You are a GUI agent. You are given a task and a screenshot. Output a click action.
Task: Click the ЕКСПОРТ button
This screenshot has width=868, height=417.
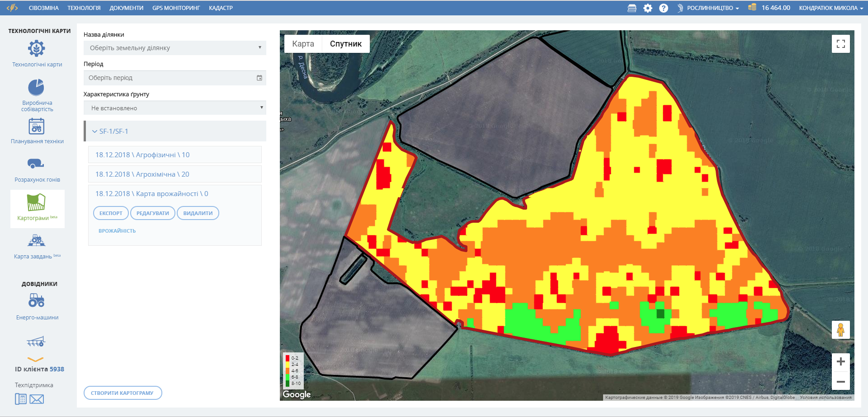[111, 213]
